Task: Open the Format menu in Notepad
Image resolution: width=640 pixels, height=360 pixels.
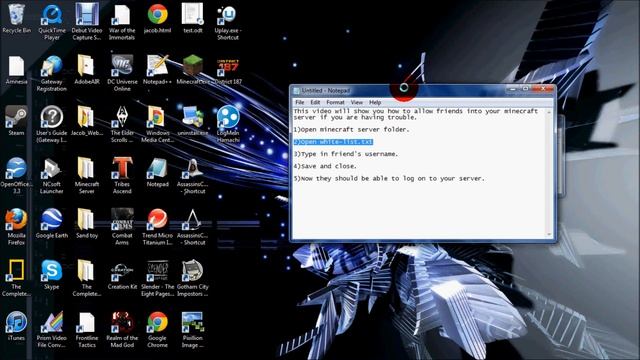Action: coord(336,102)
